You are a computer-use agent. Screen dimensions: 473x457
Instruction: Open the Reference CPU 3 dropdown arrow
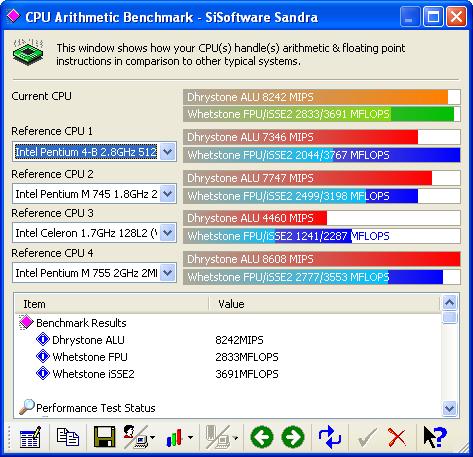tap(167, 233)
